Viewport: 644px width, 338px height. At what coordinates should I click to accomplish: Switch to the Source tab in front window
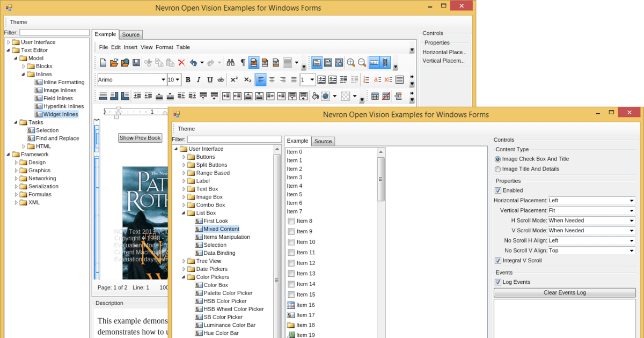[x=323, y=141]
